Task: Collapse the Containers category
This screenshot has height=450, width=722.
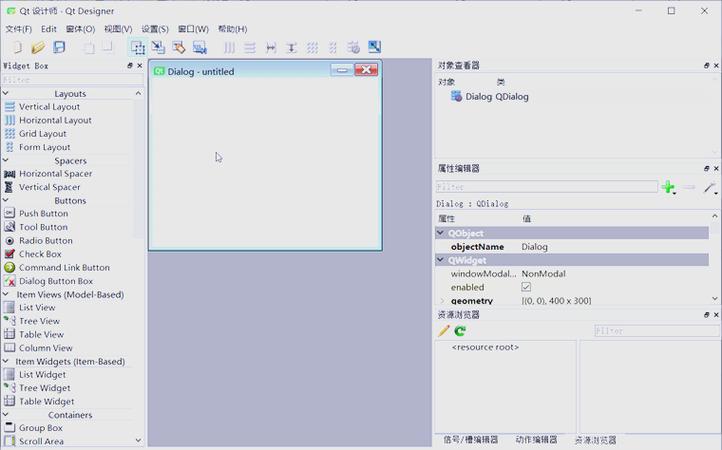Action: pos(6,415)
